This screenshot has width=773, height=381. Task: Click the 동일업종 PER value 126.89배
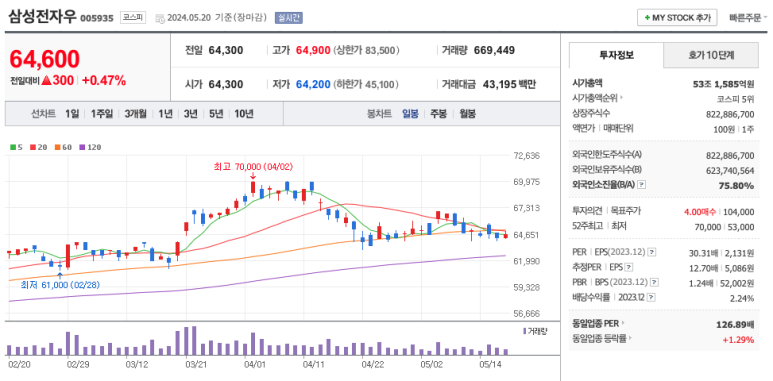click(x=735, y=325)
